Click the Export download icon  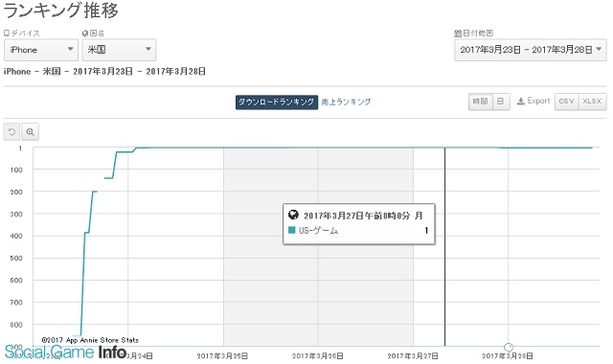pos(520,102)
